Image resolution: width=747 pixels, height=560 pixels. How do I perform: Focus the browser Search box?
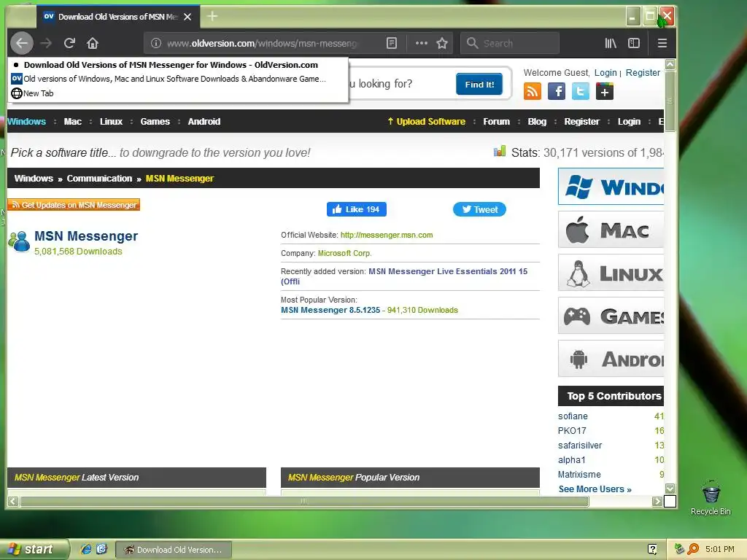coord(510,43)
